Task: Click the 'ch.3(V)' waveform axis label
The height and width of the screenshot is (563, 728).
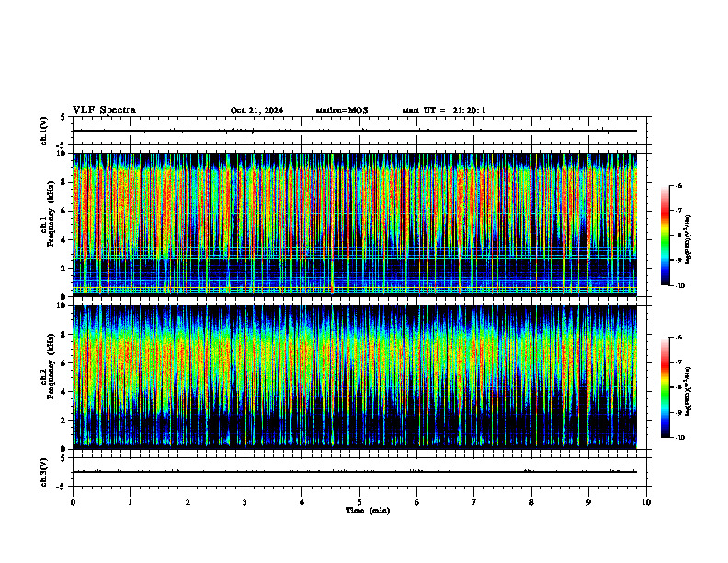Action: [44, 472]
